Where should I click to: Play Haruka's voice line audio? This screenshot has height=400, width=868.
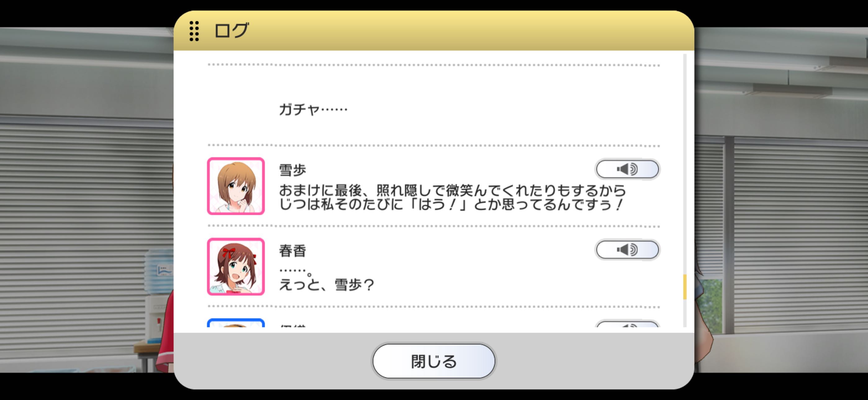[627, 250]
